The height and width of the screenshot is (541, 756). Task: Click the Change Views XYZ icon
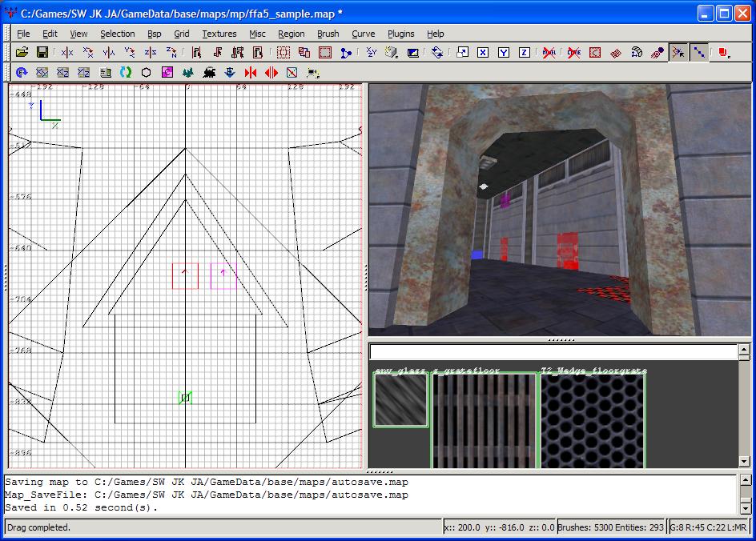[x=372, y=52]
